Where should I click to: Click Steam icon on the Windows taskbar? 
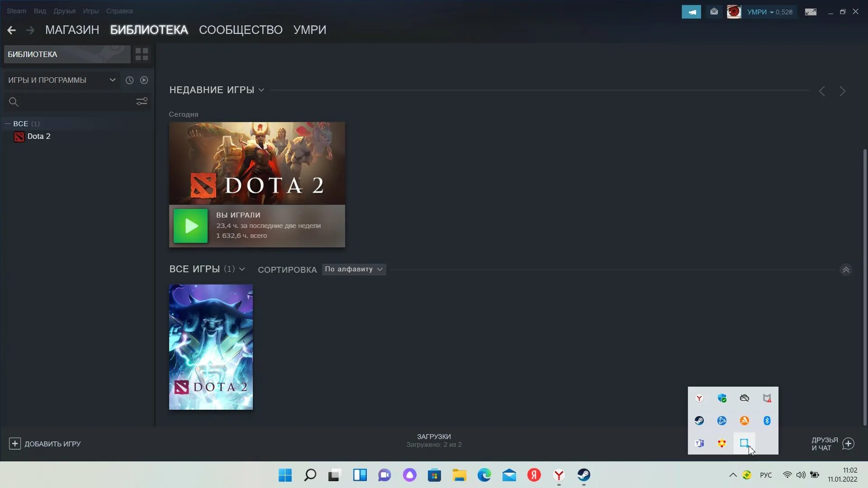(x=583, y=475)
